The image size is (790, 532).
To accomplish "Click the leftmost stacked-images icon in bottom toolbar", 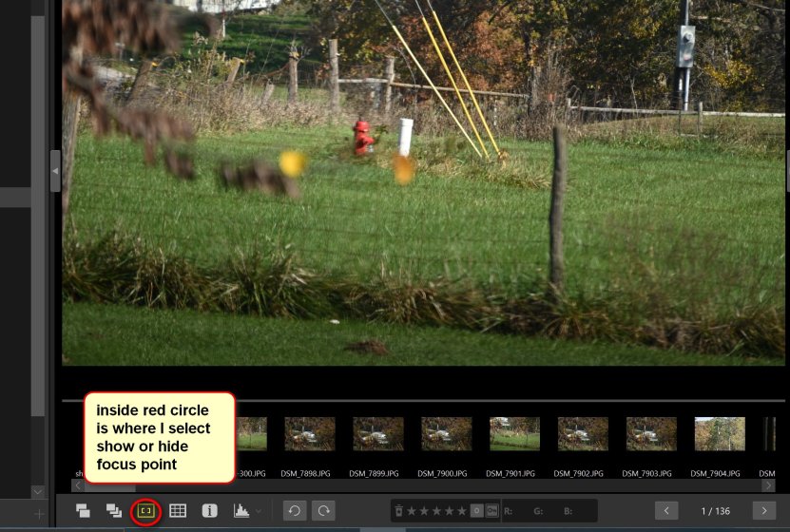I will (x=83, y=511).
